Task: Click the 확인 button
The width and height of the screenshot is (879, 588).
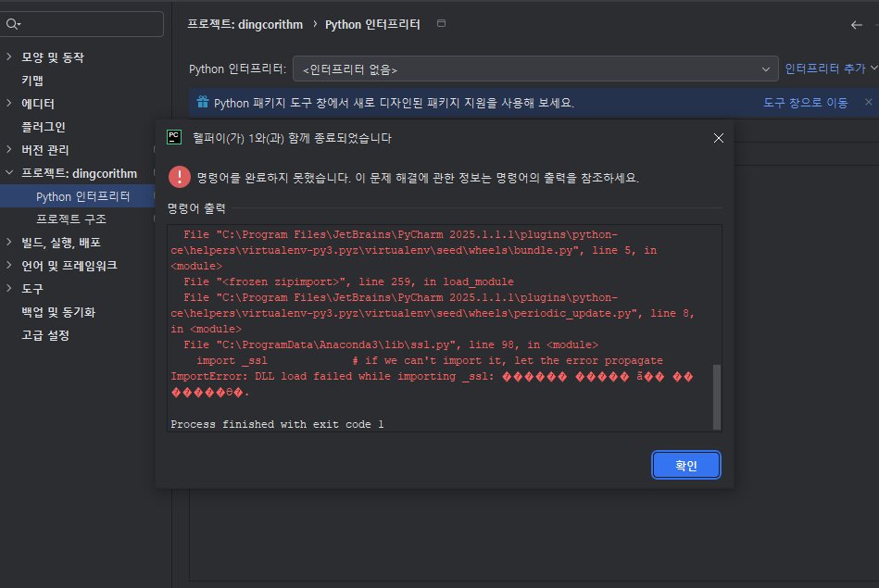Action: pos(686,465)
